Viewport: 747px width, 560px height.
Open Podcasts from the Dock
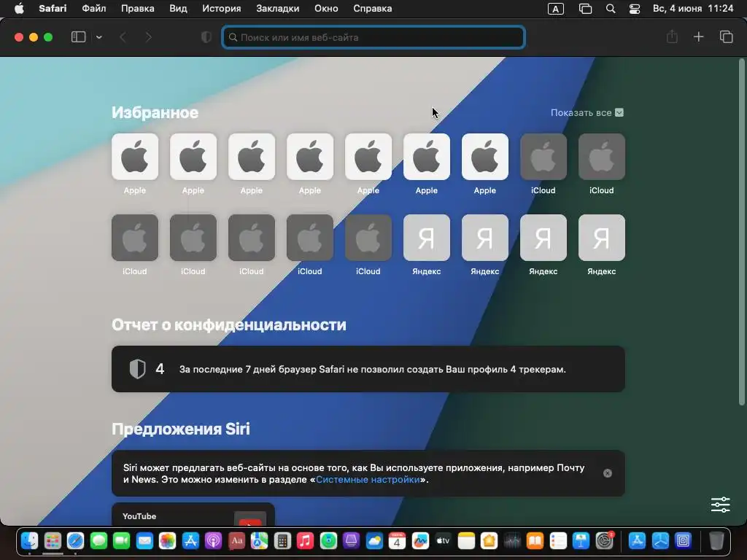click(x=214, y=541)
